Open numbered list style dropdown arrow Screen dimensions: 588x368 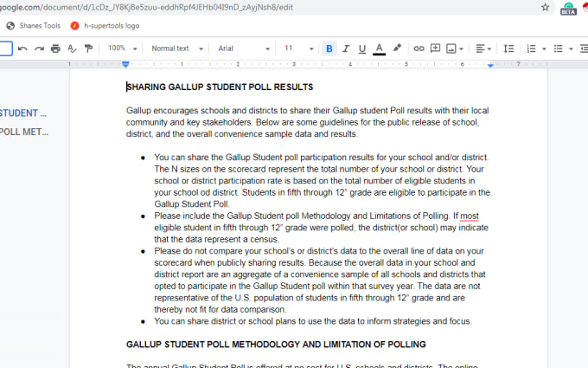[x=544, y=48]
